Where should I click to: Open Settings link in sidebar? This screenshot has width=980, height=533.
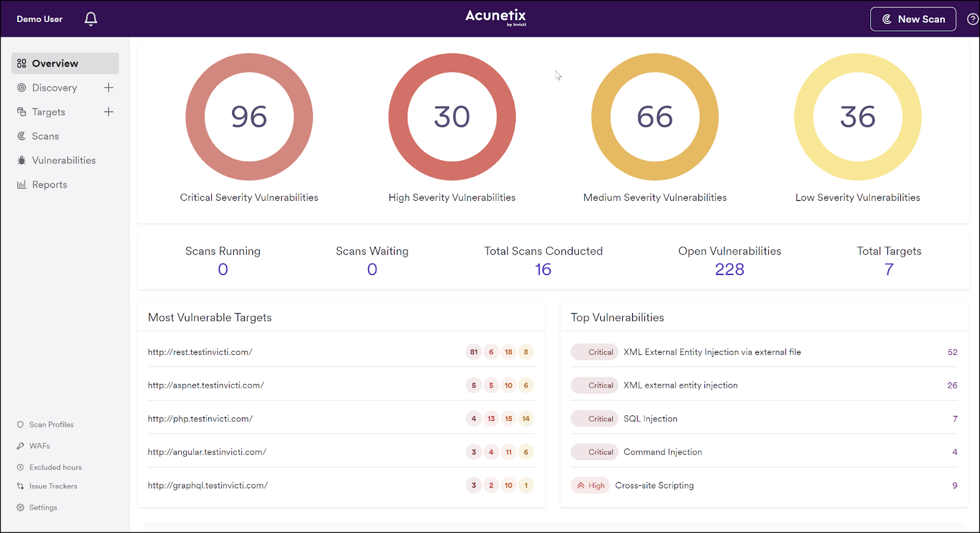(43, 508)
